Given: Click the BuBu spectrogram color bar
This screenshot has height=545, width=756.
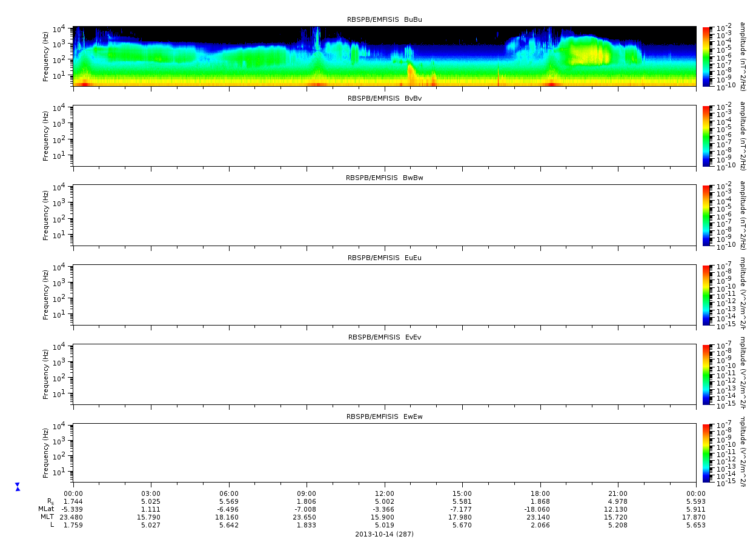Looking at the screenshot, I should [x=706, y=56].
